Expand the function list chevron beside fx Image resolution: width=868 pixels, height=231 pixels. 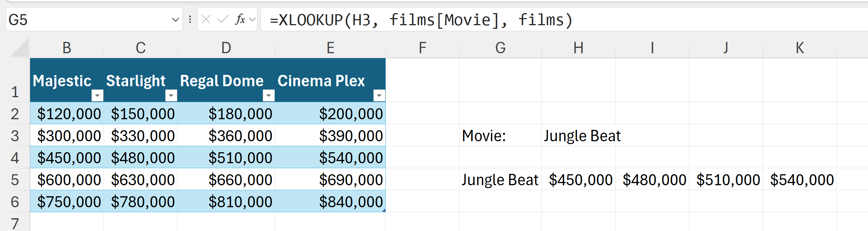(x=252, y=20)
